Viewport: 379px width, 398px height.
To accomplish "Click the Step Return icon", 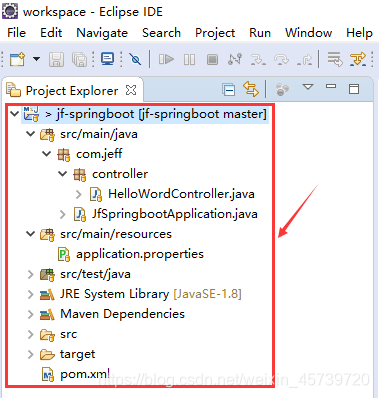I will point(304,59).
